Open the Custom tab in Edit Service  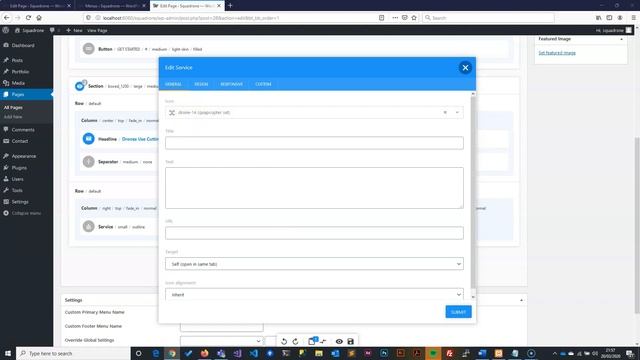coord(263,84)
